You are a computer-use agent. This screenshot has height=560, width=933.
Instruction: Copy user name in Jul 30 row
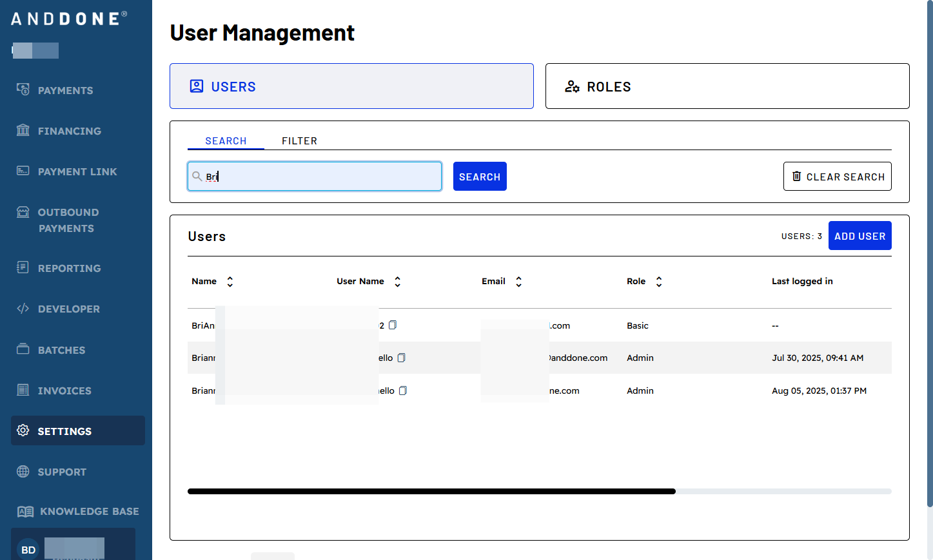(x=401, y=357)
